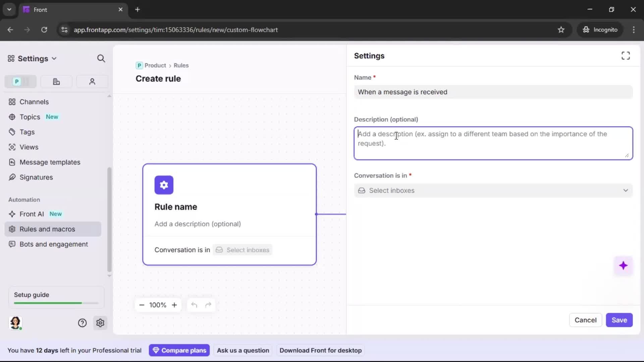Open the settings gear at bottom left
644x362 pixels.
pyautogui.click(x=100, y=323)
